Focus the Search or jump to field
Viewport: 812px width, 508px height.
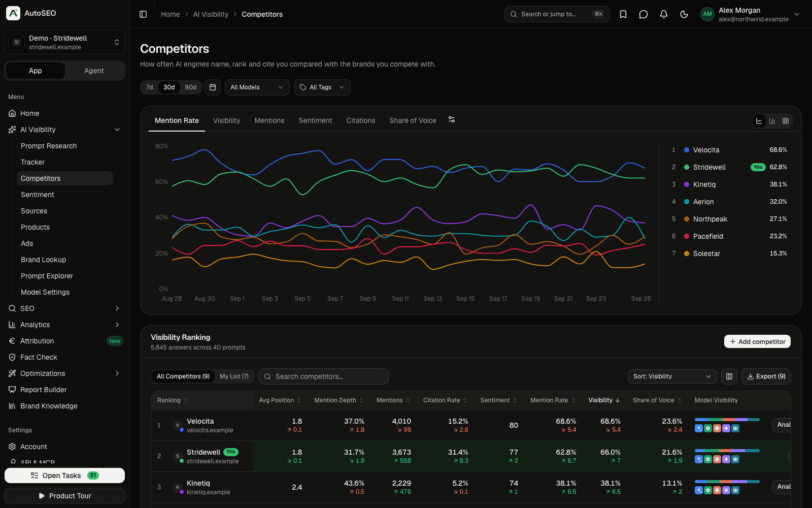(557, 14)
